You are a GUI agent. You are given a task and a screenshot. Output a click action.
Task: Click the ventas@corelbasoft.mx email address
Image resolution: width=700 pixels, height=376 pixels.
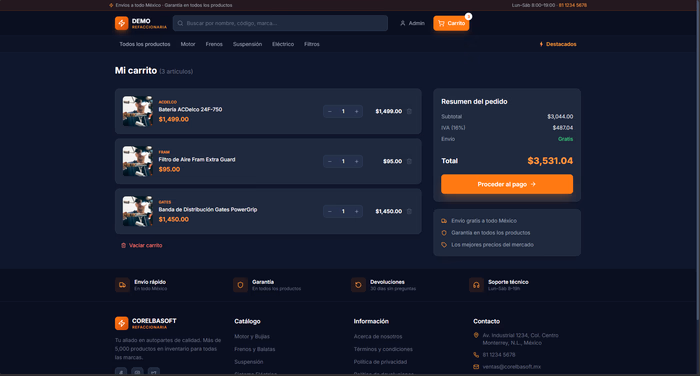pyautogui.click(x=512, y=367)
